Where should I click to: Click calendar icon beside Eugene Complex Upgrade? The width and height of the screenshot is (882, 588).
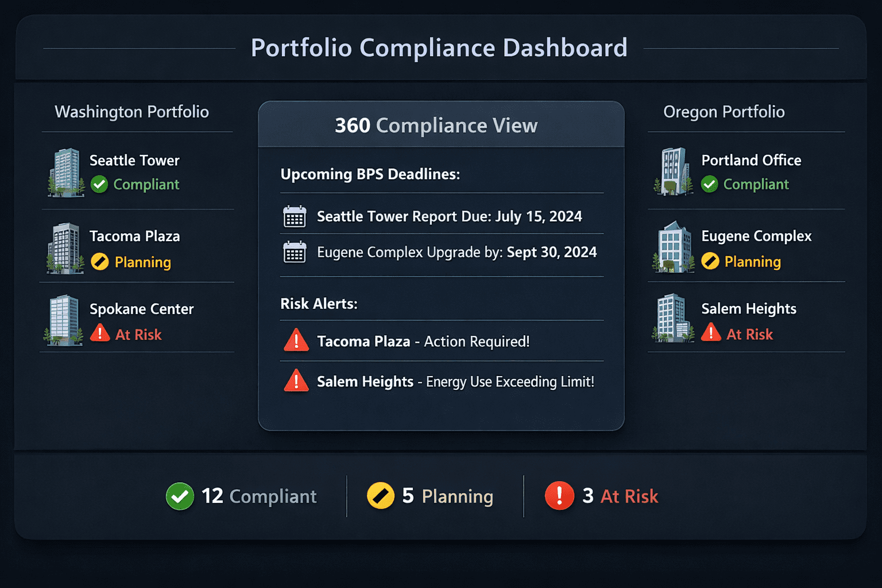click(x=295, y=252)
